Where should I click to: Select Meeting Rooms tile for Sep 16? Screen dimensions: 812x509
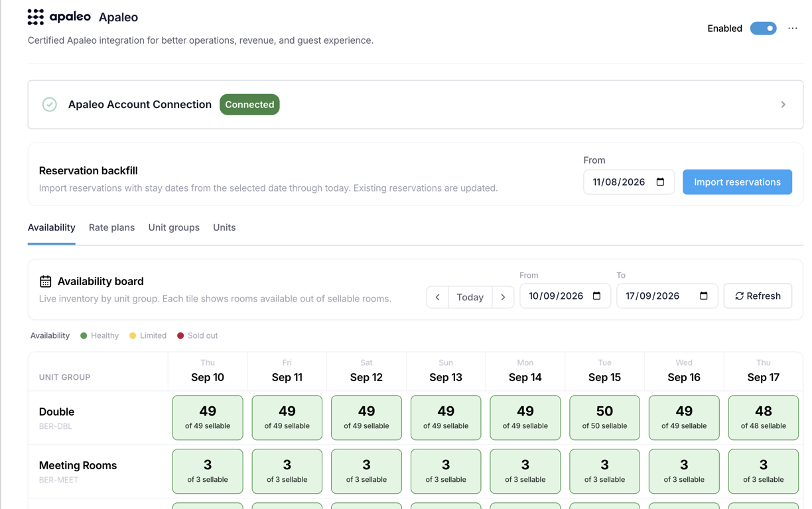click(684, 471)
